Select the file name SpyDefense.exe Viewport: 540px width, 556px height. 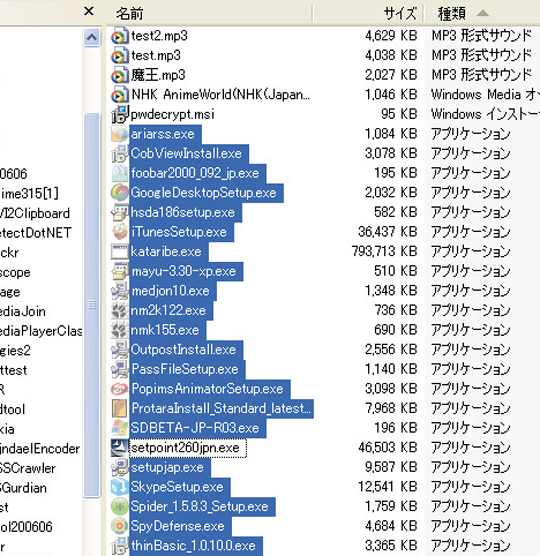point(178,527)
